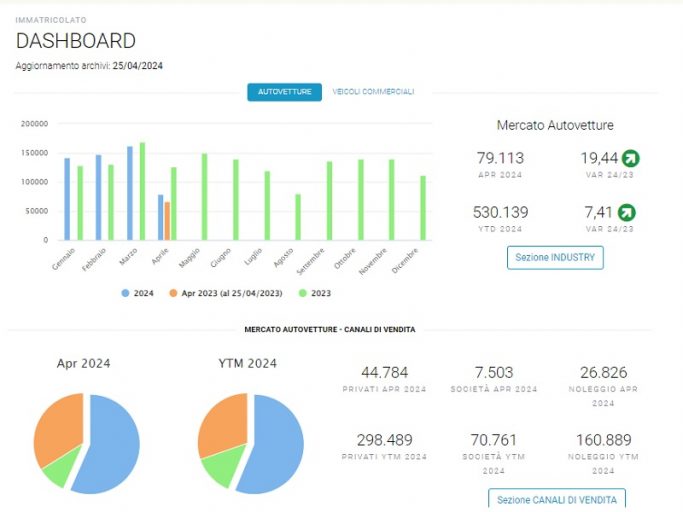Click the orange slice of Apr 2024 pie

coord(59,425)
